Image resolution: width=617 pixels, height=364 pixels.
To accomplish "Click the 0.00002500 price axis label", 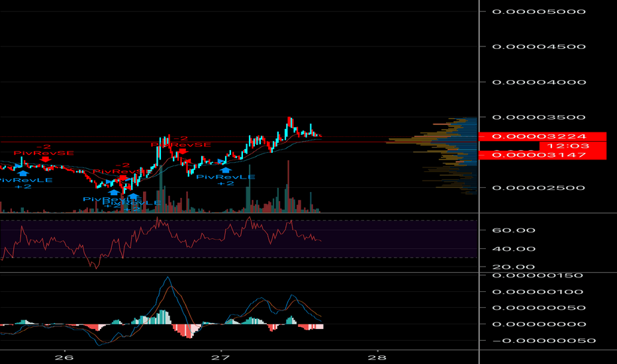I will (x=539, y=187).
